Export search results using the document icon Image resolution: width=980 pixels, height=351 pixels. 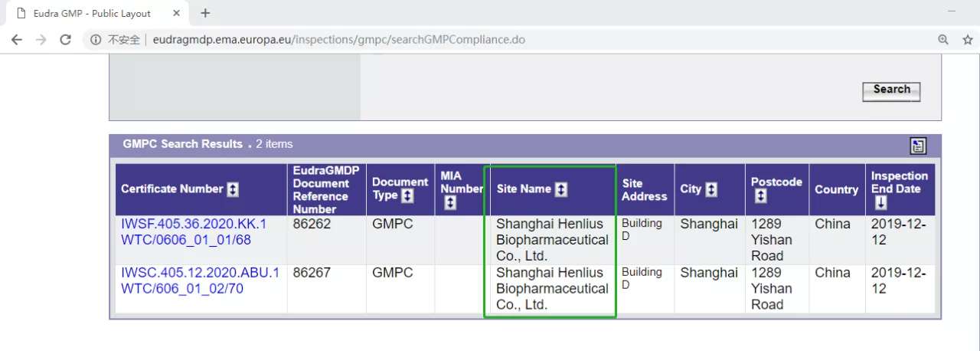point(918,146)
